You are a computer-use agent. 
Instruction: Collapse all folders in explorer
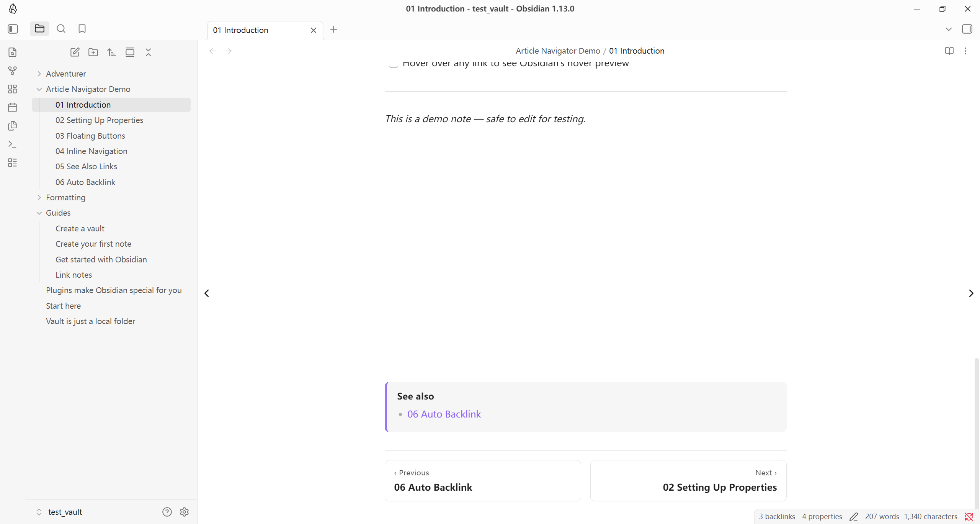click(148, 52)
